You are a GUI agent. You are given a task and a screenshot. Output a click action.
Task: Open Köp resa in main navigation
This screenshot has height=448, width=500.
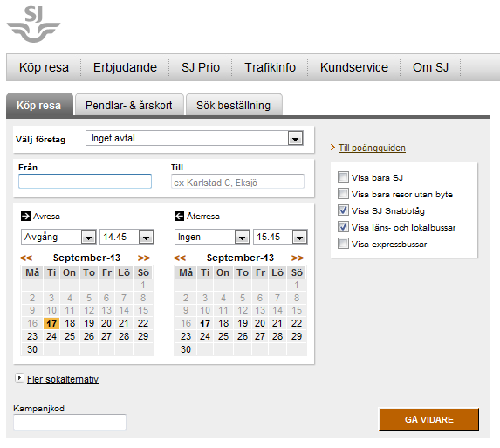(44, 67)
